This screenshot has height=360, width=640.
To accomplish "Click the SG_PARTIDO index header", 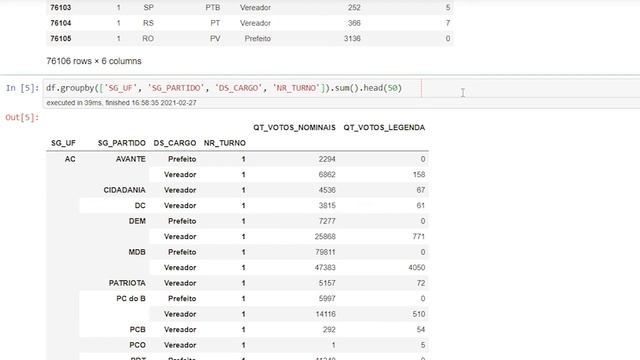I will tap(122, 143).
